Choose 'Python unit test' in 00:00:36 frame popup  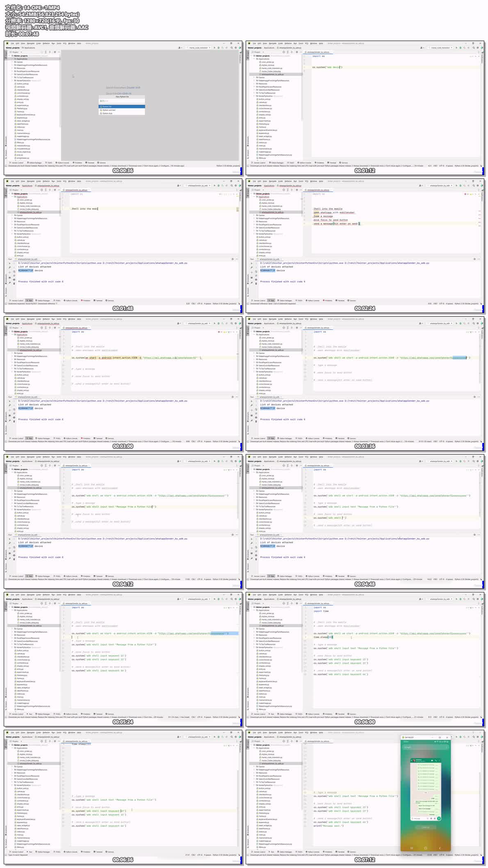122,110
